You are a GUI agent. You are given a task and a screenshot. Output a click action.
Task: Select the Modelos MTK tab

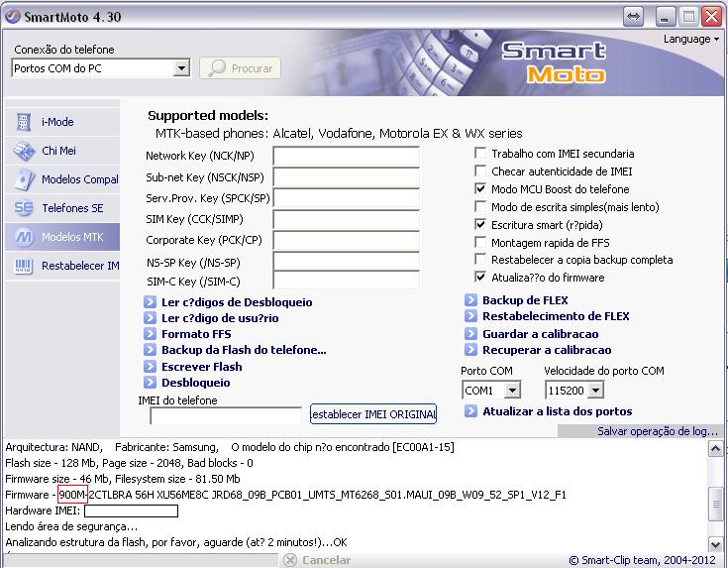tap(62, 237)
